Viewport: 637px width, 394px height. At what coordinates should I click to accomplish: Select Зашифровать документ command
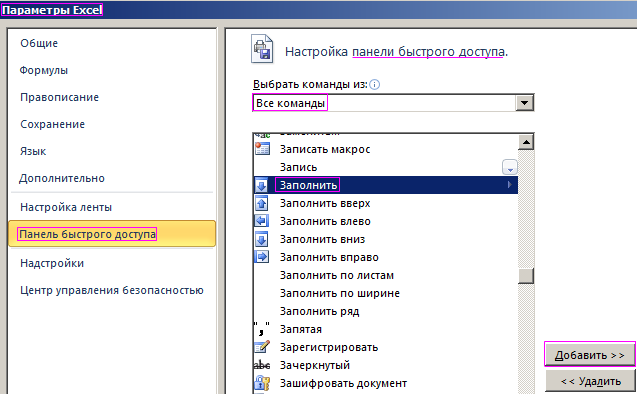pyautogui.click(x=386, y=383)
